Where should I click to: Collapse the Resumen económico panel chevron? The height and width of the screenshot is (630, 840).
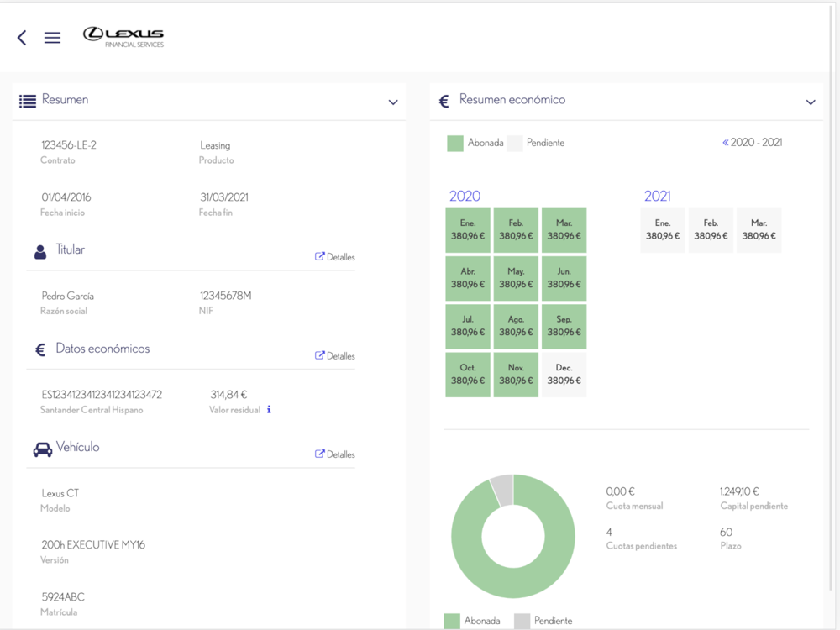coord(811,102)
